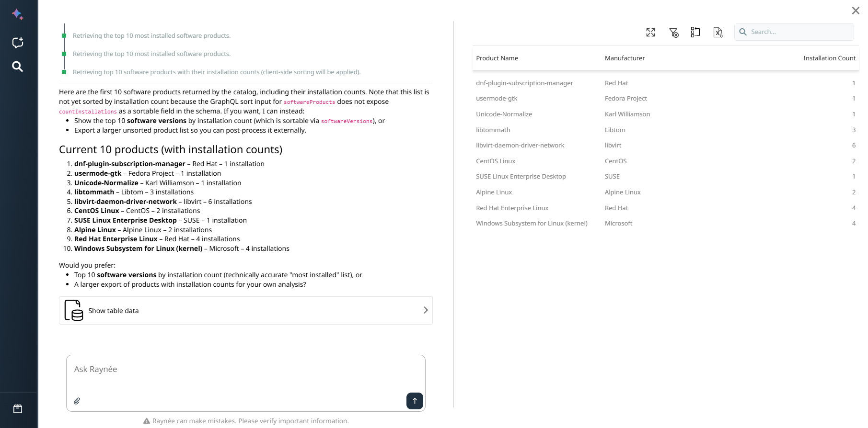Open the search icon in the left sidebar
The width and height of the screenshot is (868, 428).
pos(18,67)
